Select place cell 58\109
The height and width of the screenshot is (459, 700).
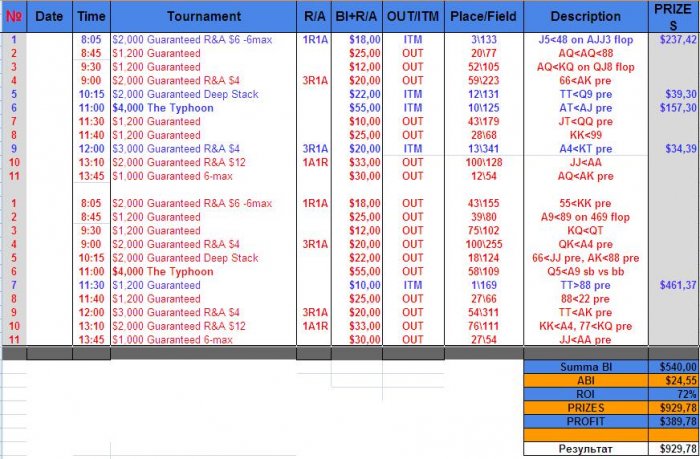tap(484, 271)
